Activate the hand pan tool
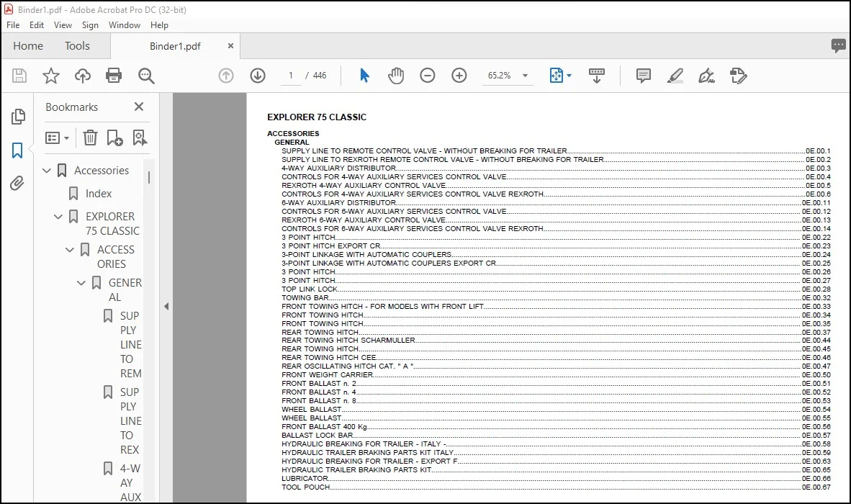Viewport: 851px width, 504px height. tap(396, 76)
